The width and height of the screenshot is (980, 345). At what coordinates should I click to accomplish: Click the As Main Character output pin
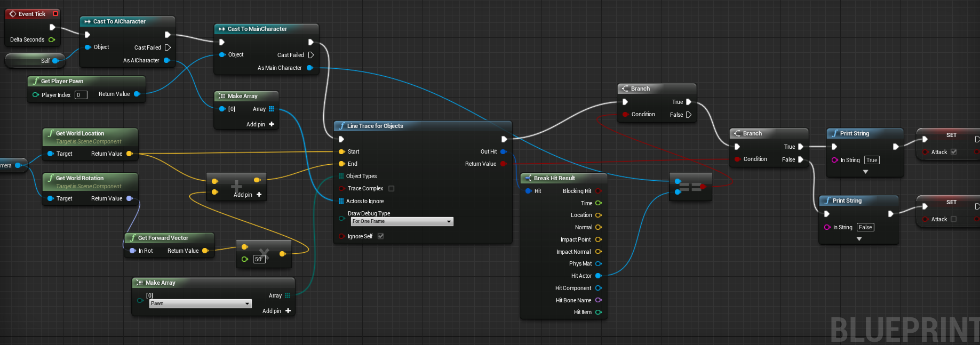coord(309,68)
